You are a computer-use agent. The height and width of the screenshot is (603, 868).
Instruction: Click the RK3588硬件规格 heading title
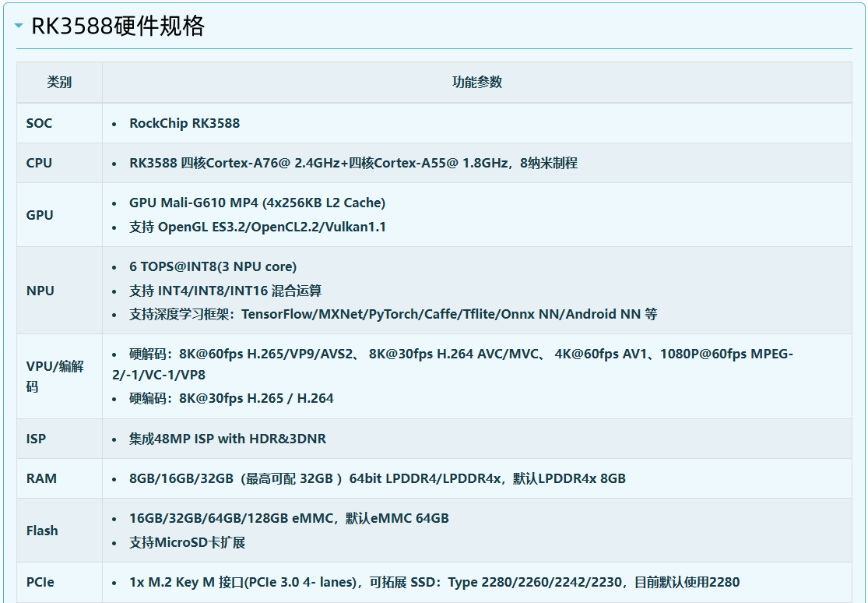(x=118, y=26)
